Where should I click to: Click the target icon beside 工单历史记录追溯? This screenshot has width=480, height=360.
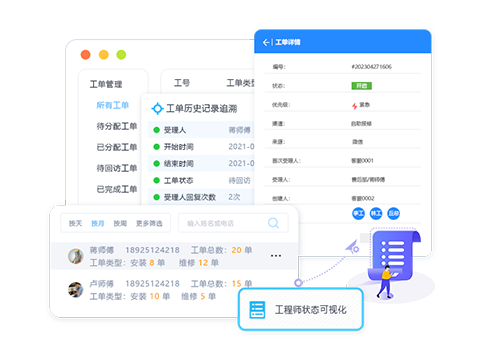click(x=157, y=109)
